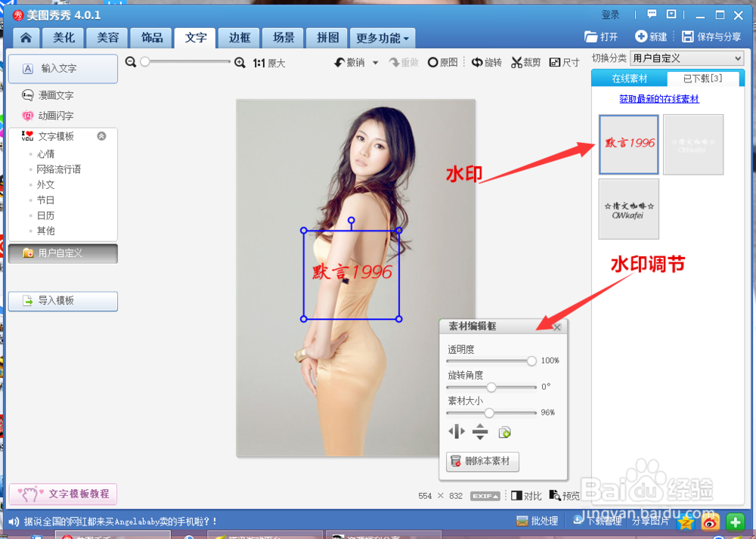This screenshot has width=756, height=539.
Task: Open the home tab icon
Action: tap(26, 38)
